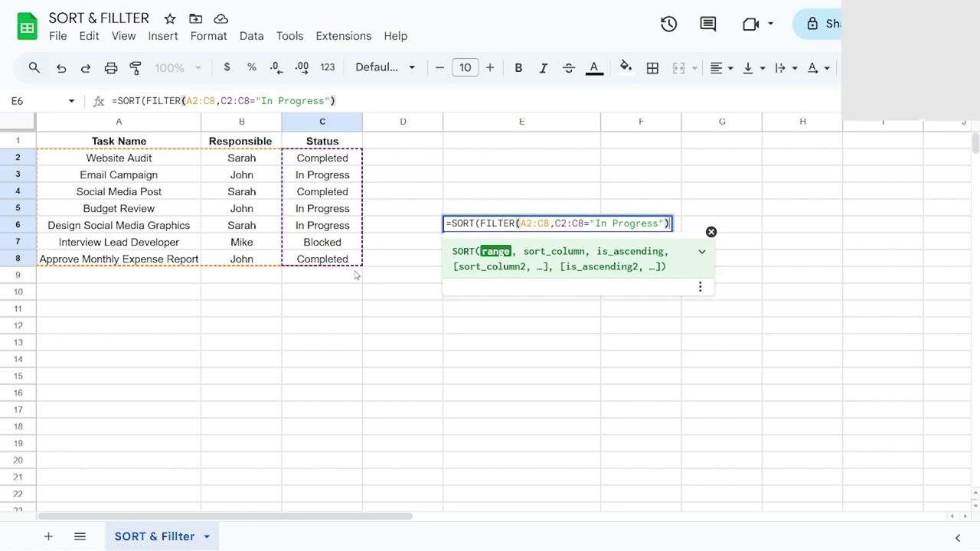
Task: Open text wrapping dropdown
Action: (786, 68)
